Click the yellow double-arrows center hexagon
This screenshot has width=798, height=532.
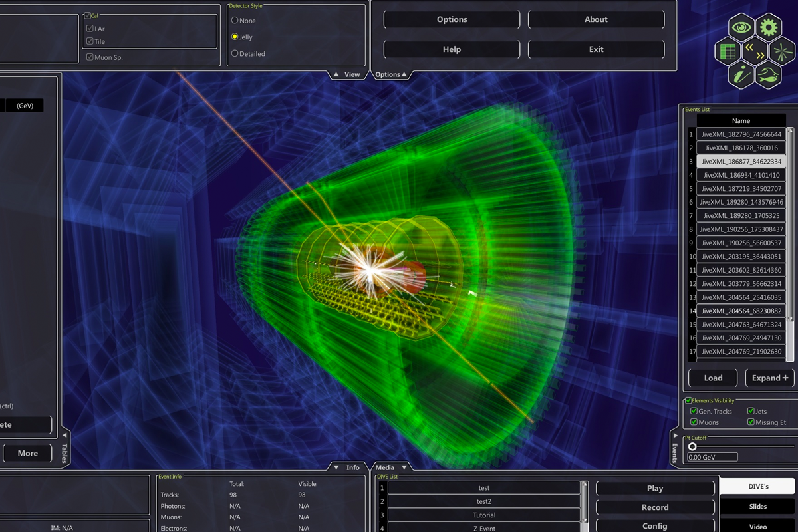[x=755, y=51]
